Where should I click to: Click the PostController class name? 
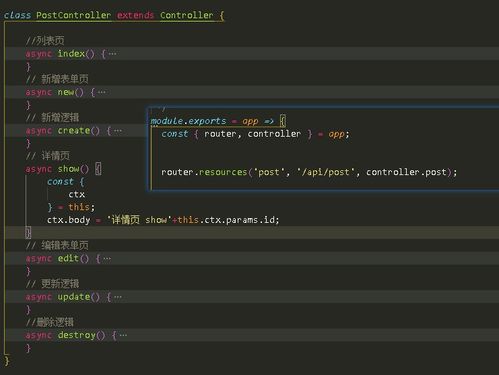pos(74,15)
